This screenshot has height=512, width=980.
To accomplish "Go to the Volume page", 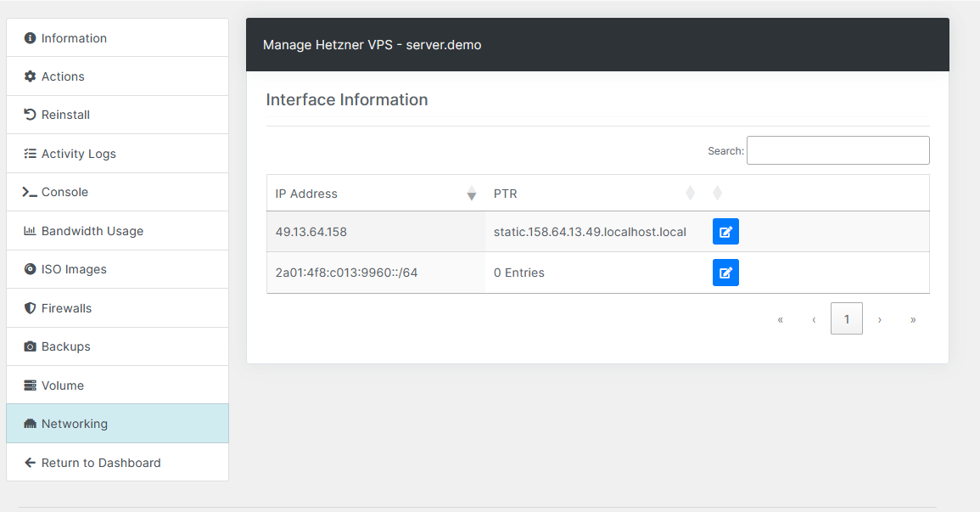I will pos(63,385).
